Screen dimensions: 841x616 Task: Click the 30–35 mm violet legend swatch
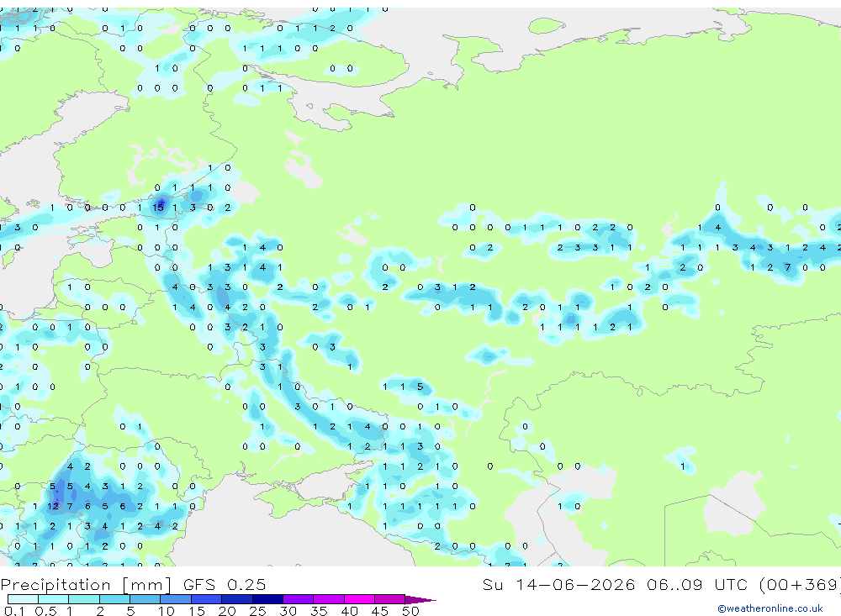click(299, 599)
